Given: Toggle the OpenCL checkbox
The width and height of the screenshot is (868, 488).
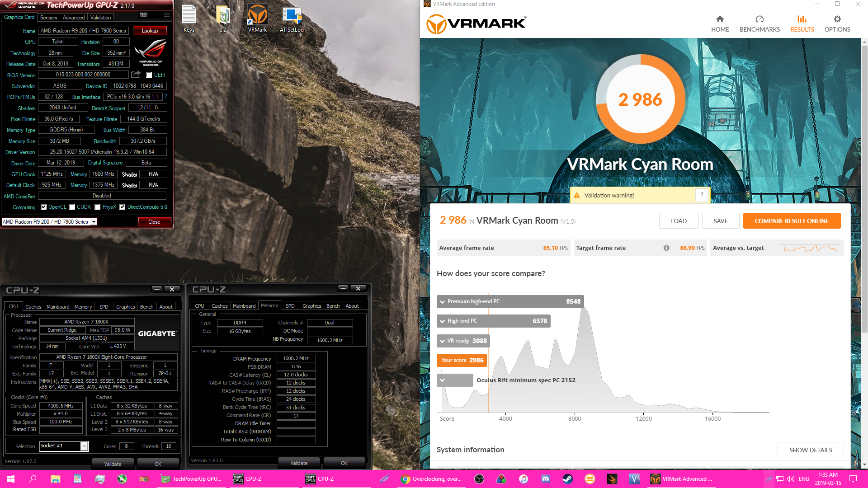Looking at the screenshot, I should [44, 207].
